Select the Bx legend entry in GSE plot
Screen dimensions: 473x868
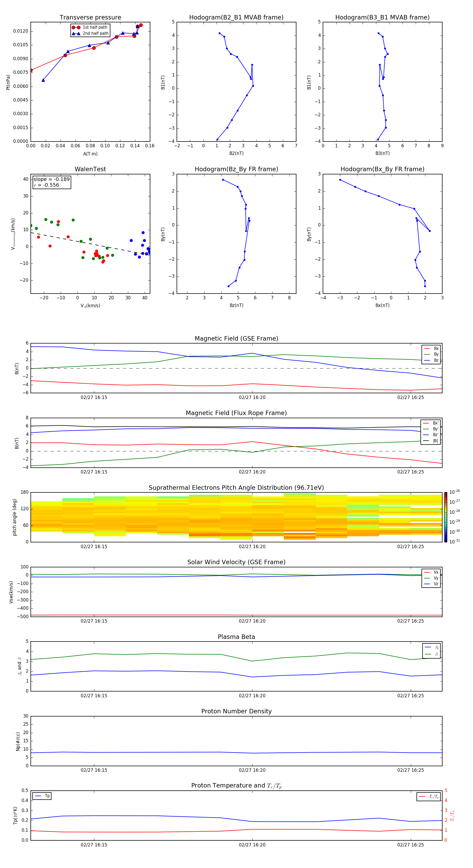[431, 349]
